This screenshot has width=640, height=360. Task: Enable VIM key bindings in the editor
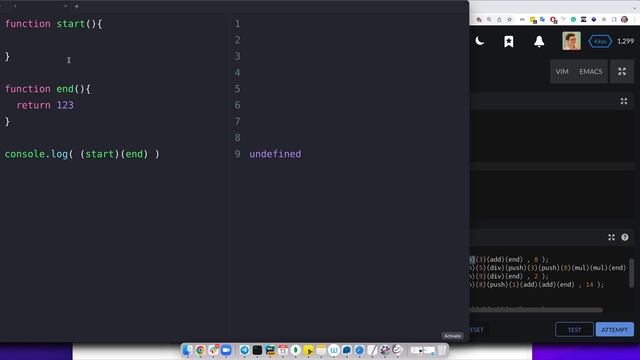click(562, 71)
